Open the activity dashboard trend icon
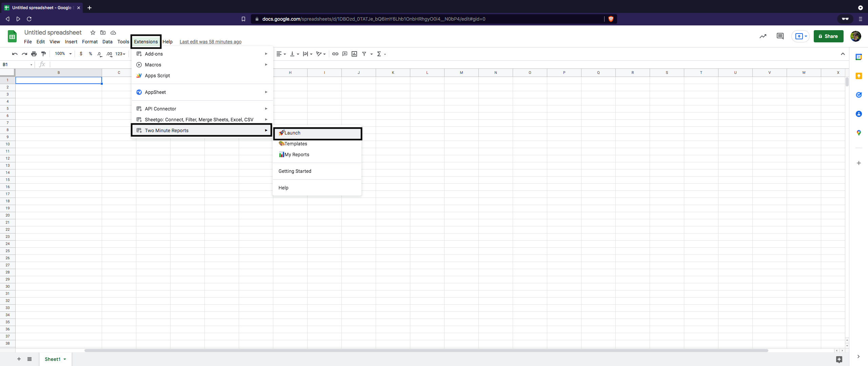Screen dimensions: 868x366 coord(763,36)
